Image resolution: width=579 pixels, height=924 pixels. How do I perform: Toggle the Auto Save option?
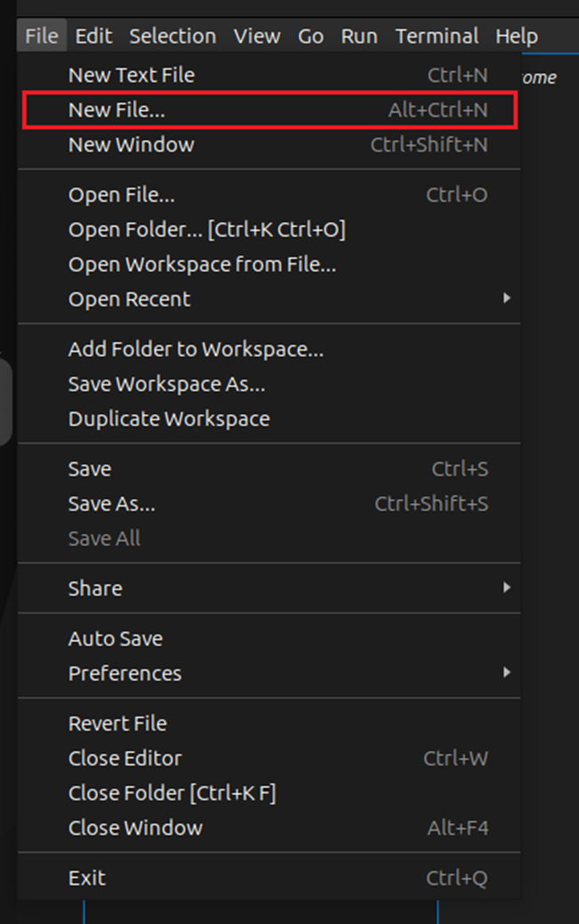115,639
